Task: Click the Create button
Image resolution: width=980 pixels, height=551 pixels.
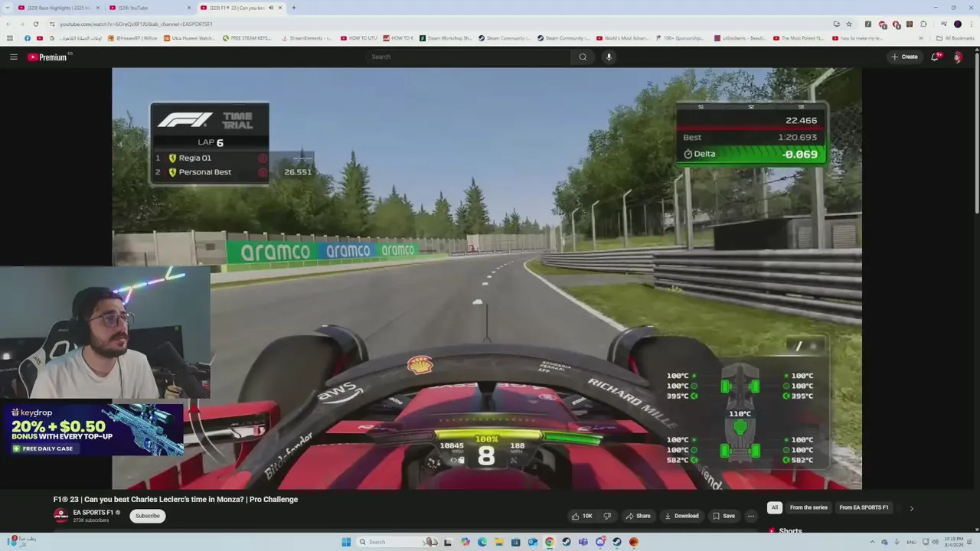Action: [904, 57]
